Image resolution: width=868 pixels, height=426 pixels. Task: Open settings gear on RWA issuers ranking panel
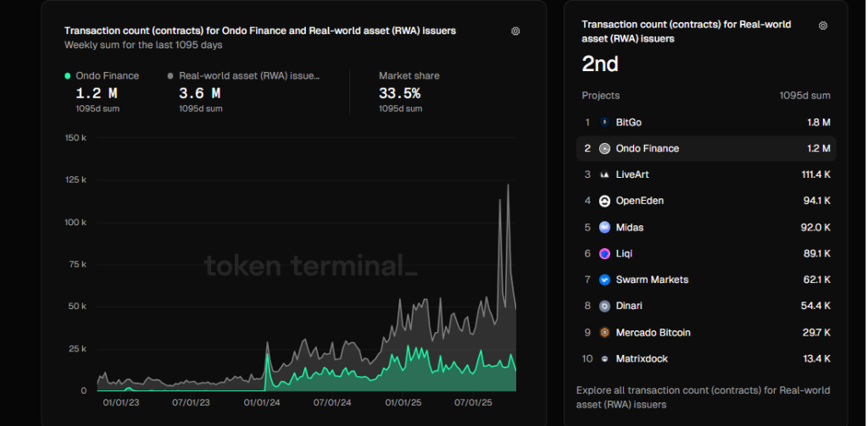823,26
